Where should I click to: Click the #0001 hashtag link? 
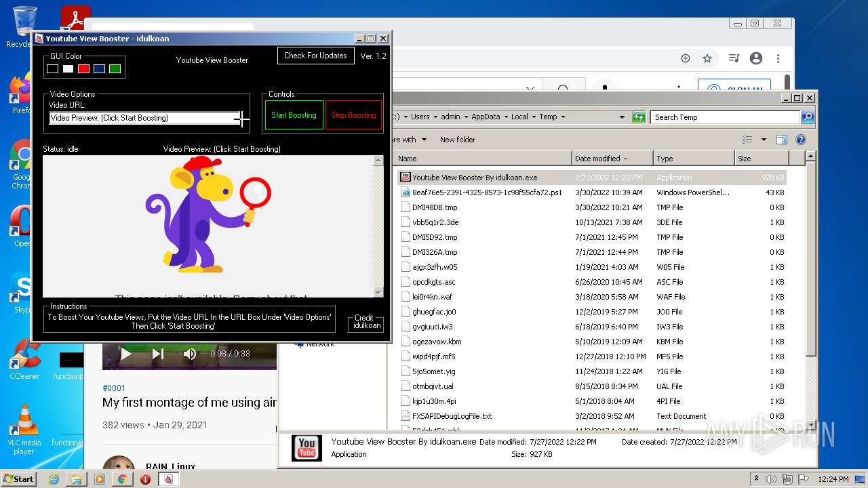click(114, 388)
